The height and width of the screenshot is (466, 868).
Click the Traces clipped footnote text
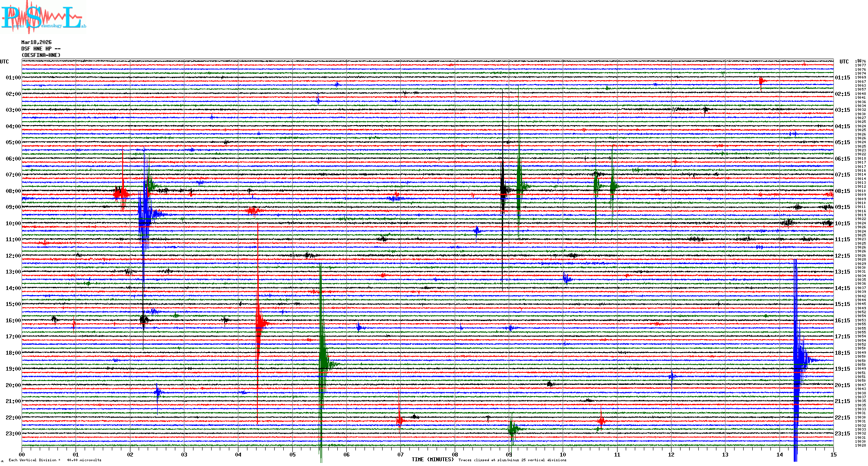click(x=512, y=460)
